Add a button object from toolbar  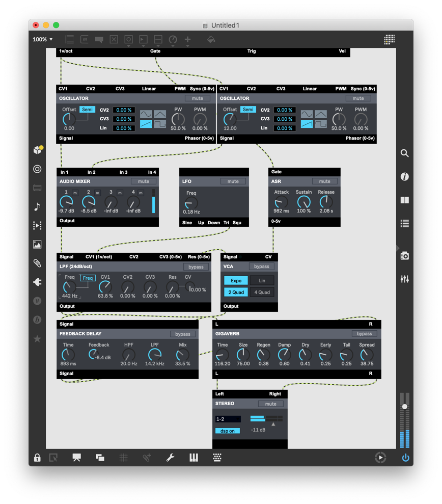point(128,40)
